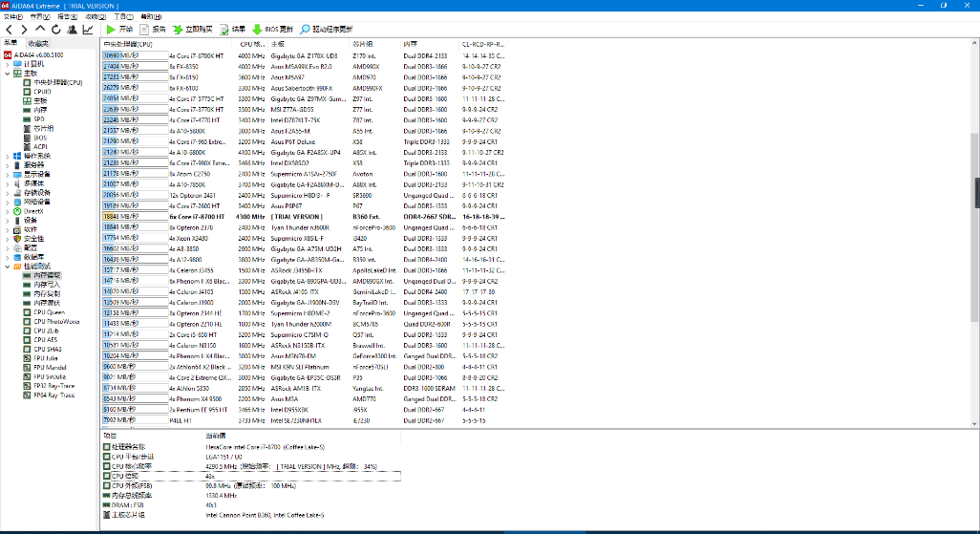Open the BIOS chip icon item in tree
The width and height of the screenshot is (980, 534).
27,138
